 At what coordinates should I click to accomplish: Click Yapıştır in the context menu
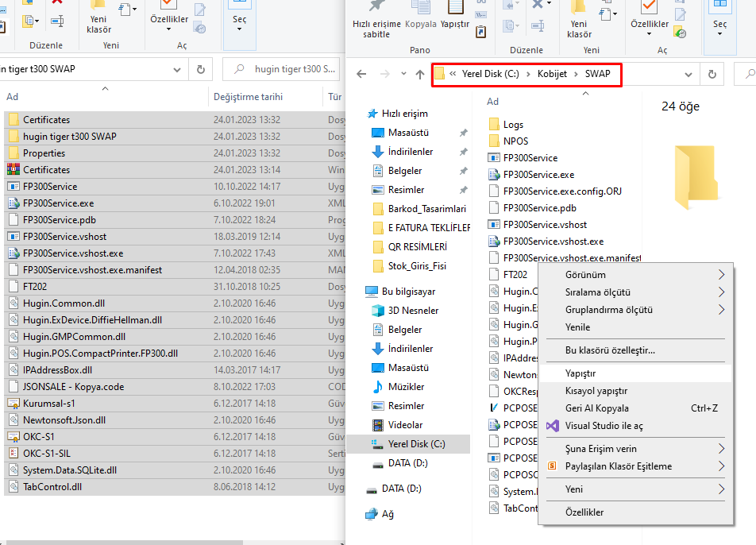pos(635,373)
